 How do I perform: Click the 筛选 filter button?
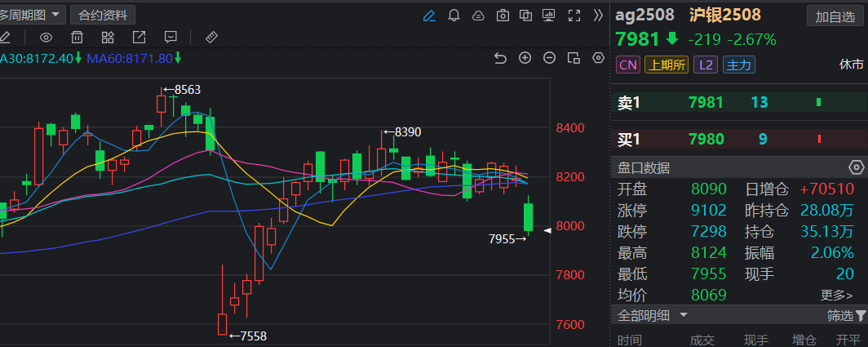[x=846, y=316]
